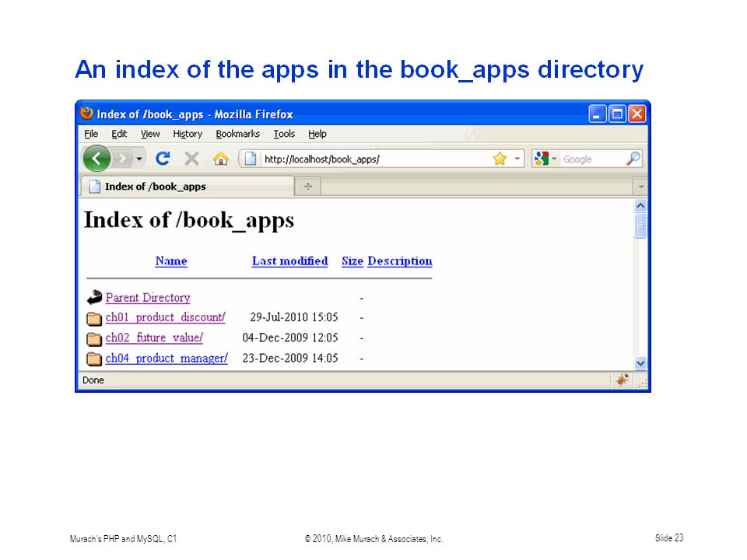Click the Forward arrow button

[123, 159]
